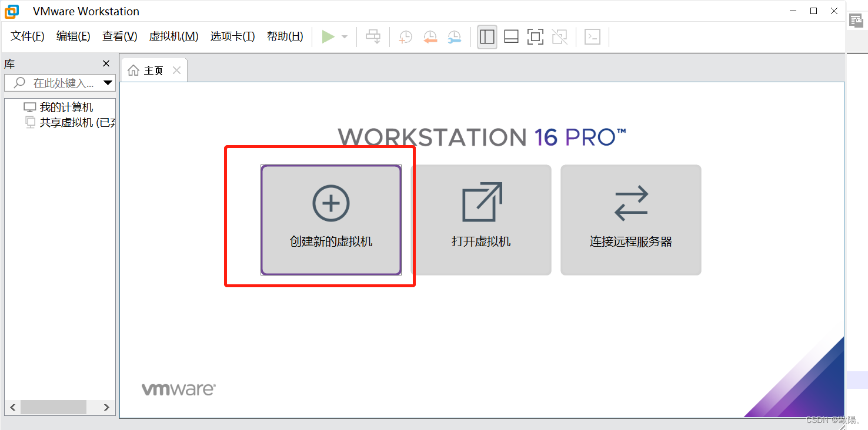The width and height of the screenshot is (868, 430).
Task: Click the 连接远程服务器 button
Action: click(x=631, y=220)
